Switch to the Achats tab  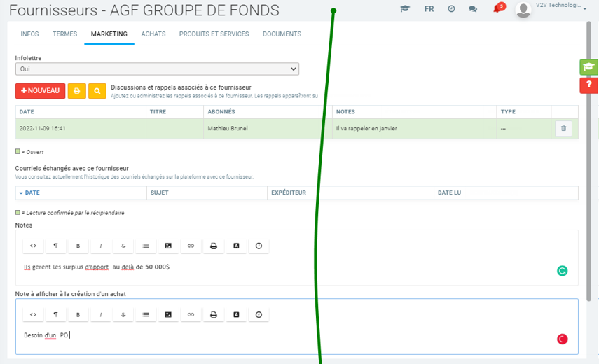(153, 34)
